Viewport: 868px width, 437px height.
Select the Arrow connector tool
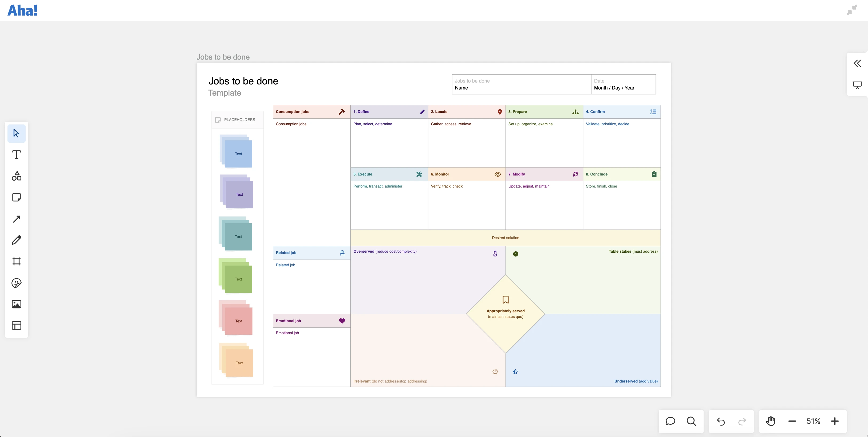[16, 219]
